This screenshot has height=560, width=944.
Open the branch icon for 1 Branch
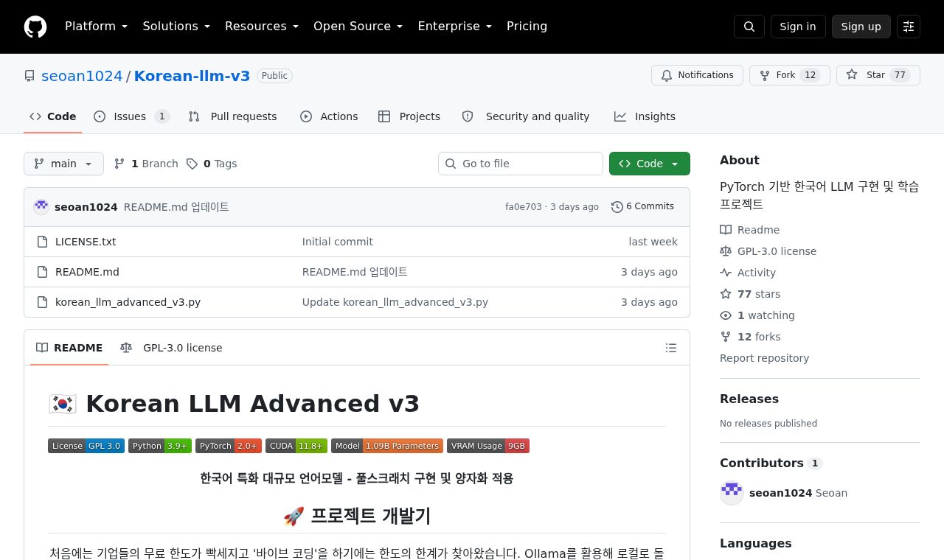(x=119, y=164)
